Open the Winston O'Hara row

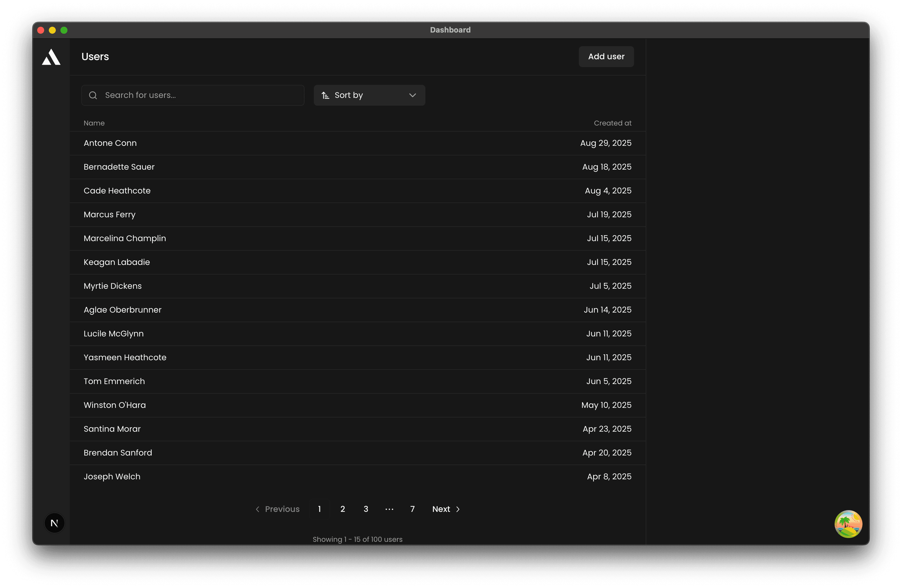coord(358,406)
